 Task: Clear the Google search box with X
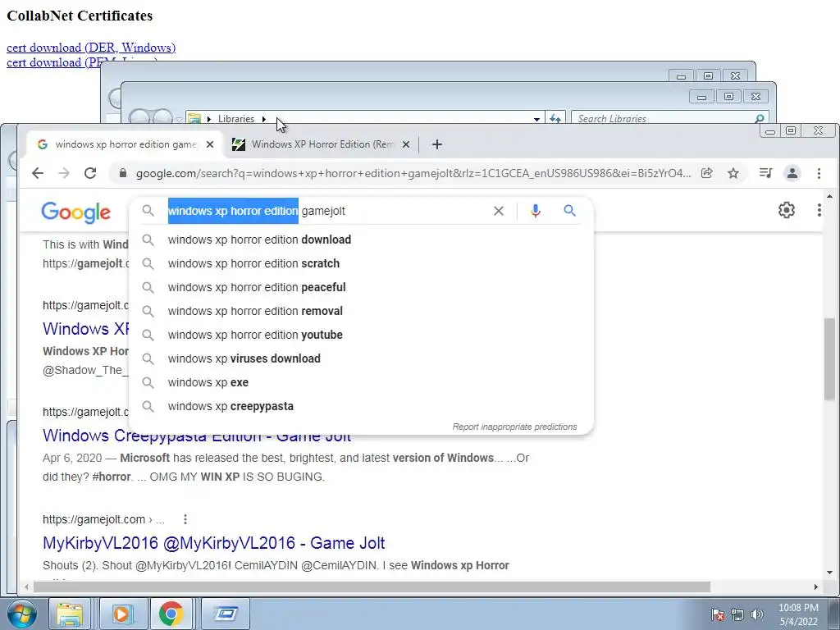[x=498, y=211]
